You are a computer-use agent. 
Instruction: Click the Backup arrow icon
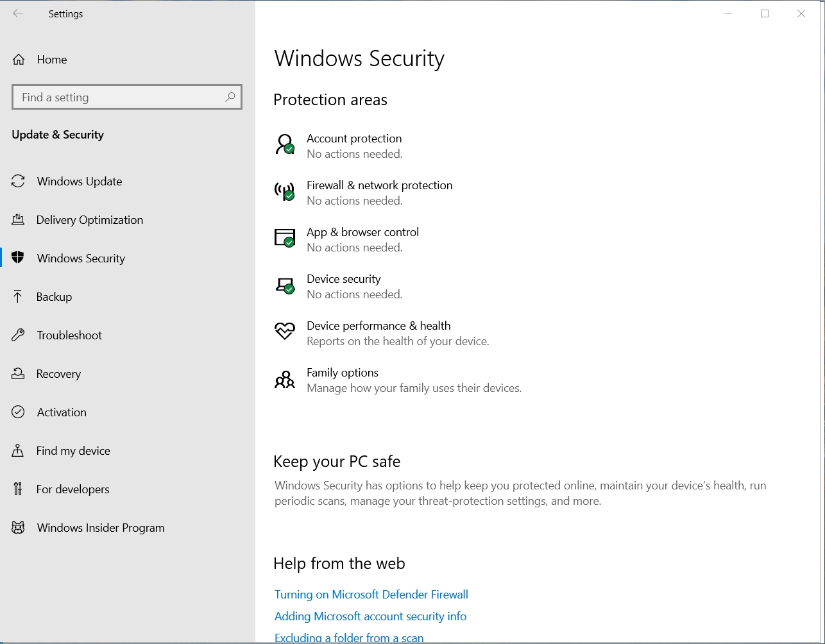tap(18, 296)
